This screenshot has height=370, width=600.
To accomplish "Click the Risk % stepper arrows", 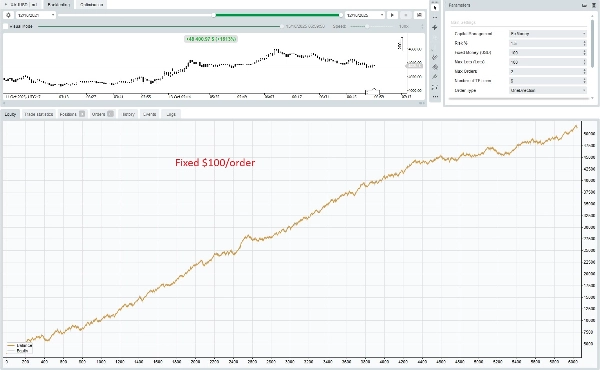I will [584, 43].
